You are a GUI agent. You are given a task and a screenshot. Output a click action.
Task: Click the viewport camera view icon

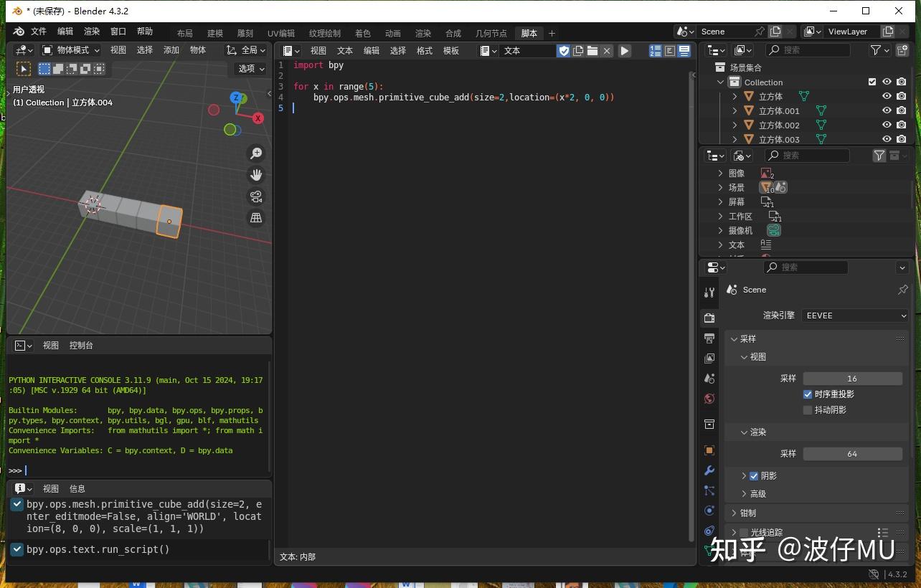tap(256, 196)
